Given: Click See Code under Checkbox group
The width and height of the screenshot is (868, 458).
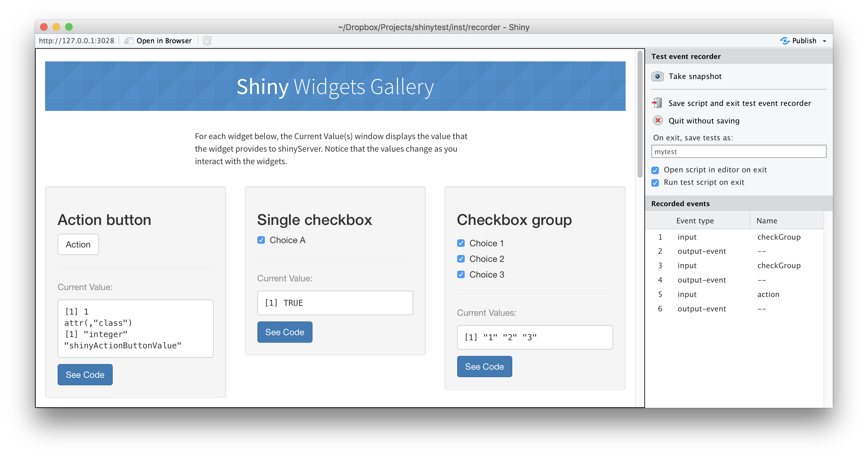Looking at the screenshot, I should (484, 366).
